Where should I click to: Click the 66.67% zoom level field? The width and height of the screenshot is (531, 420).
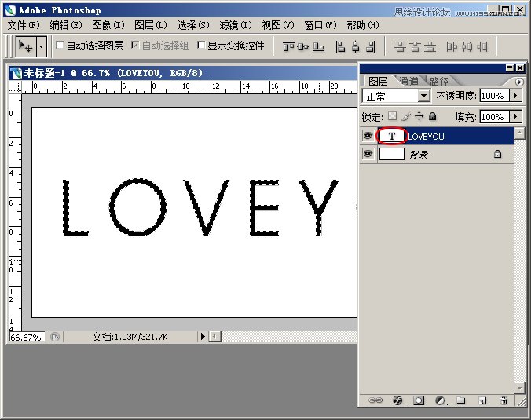point(27,336)
